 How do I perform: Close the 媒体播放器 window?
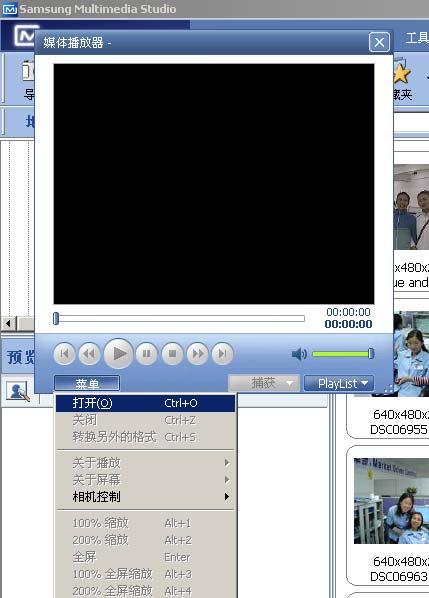(x=379, y=42)
